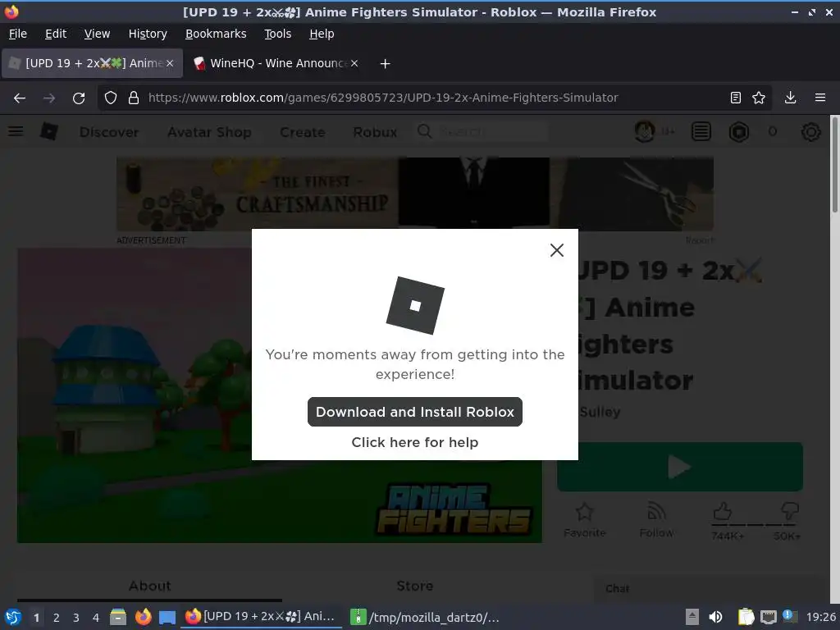Launch file manager from taskbar
Screen dimensions: 840x630
tap(118, 617)
